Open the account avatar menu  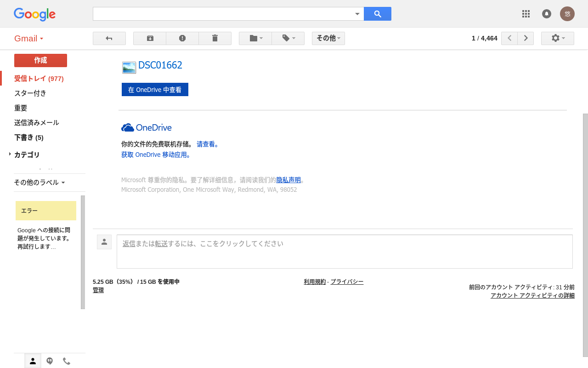click(567, 14)
